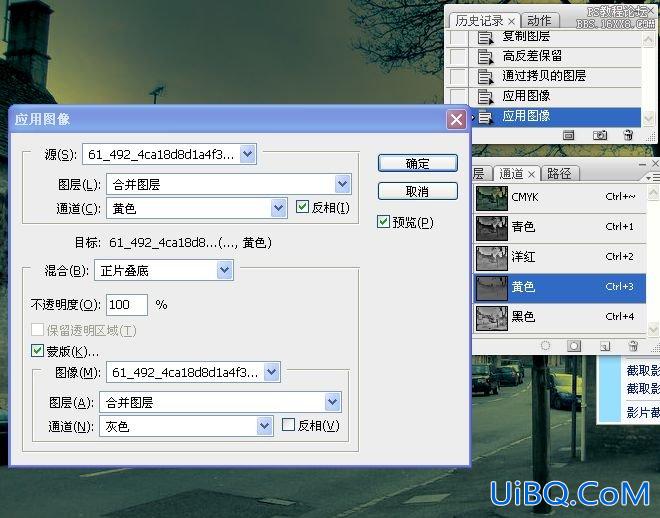This screenshot has width=660, height=518.
Task: Open the mask 图层(A) dropdown
Action: click(x=221, y=402)
